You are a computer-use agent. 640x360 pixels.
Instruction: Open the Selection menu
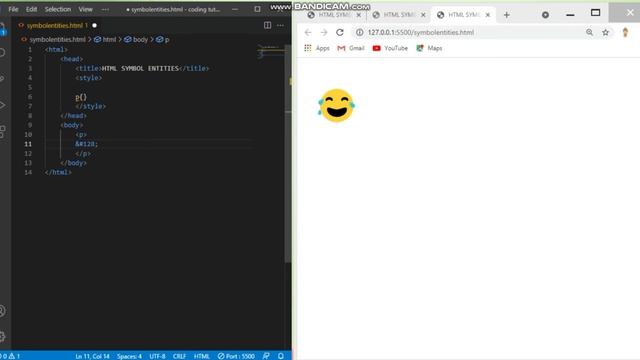pyautogui.click(x=58, y=9)
